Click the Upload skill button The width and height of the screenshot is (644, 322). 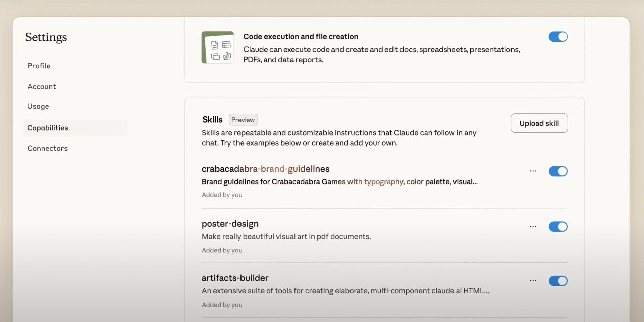[539, 123]
